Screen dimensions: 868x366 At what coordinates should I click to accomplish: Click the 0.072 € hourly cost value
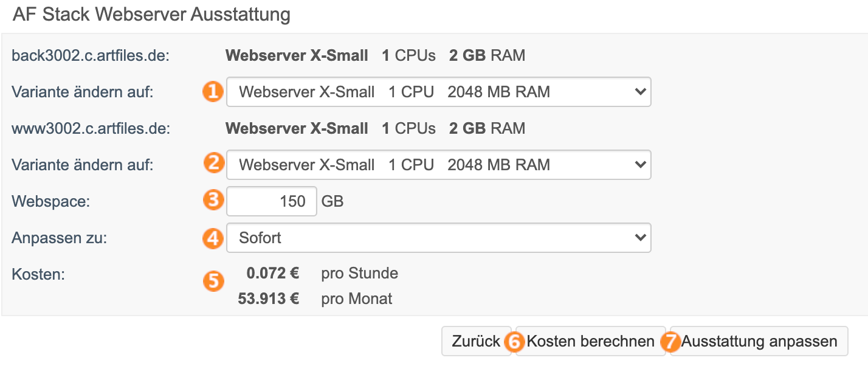click(272, 273)
